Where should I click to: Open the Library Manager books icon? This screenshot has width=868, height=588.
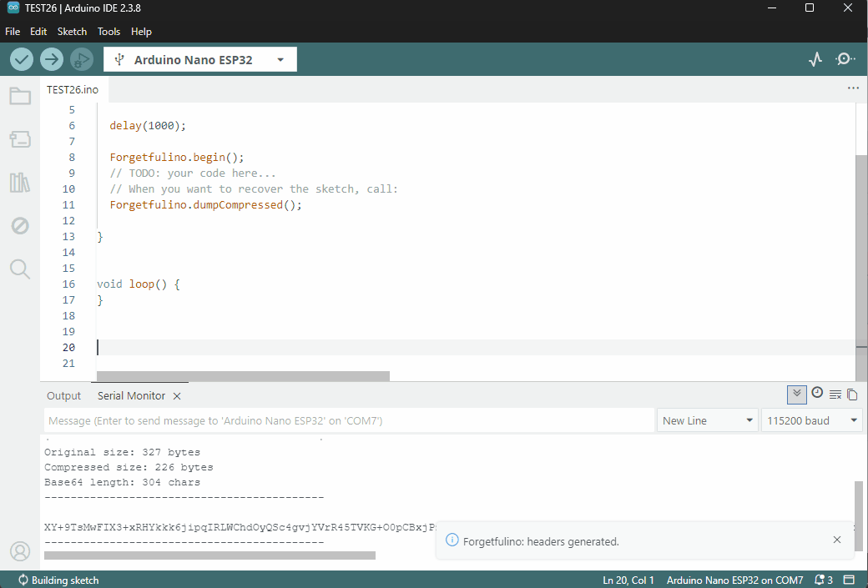tap(20, 182)
